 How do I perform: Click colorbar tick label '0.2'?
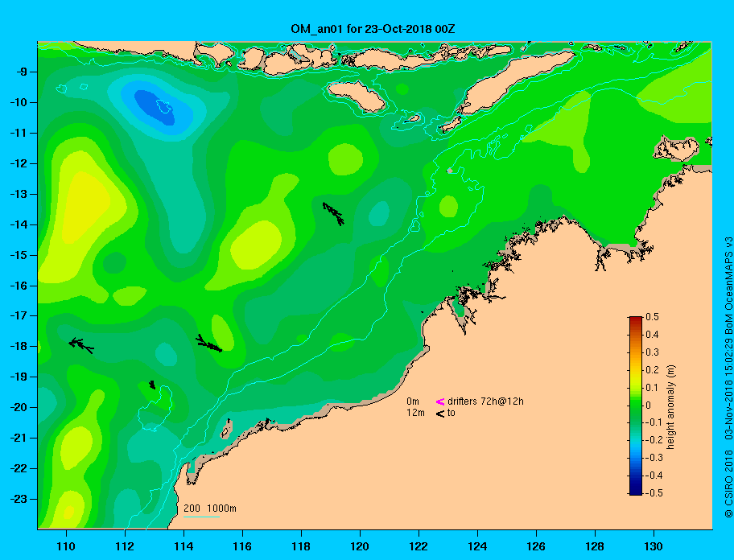(652, 369)
